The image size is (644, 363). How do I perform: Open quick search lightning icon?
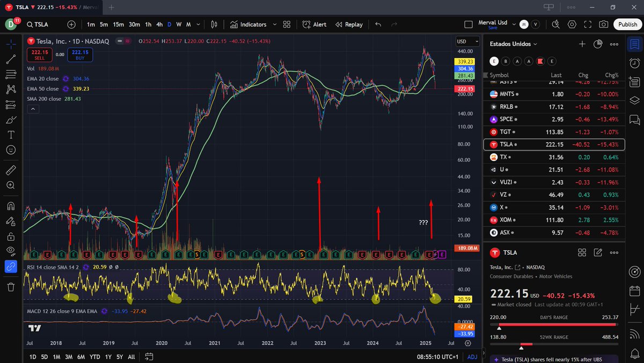pyautogui.click(x=556, y=24)
